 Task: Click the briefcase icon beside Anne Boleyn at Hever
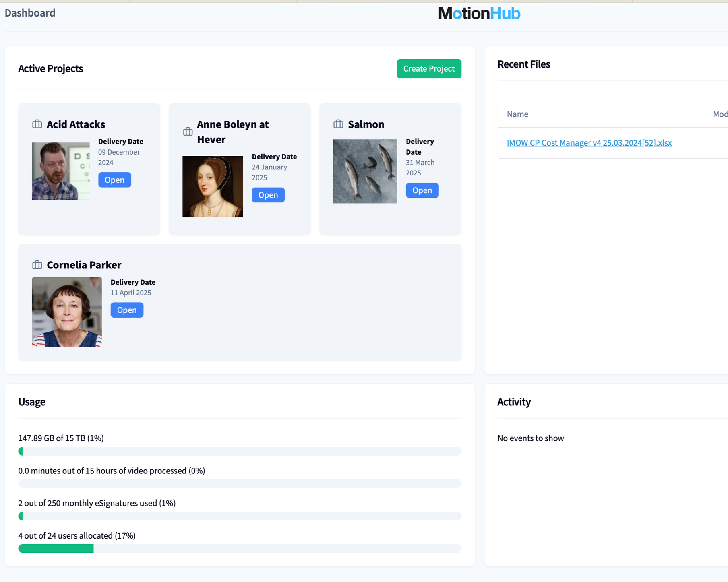pos(188,132)
